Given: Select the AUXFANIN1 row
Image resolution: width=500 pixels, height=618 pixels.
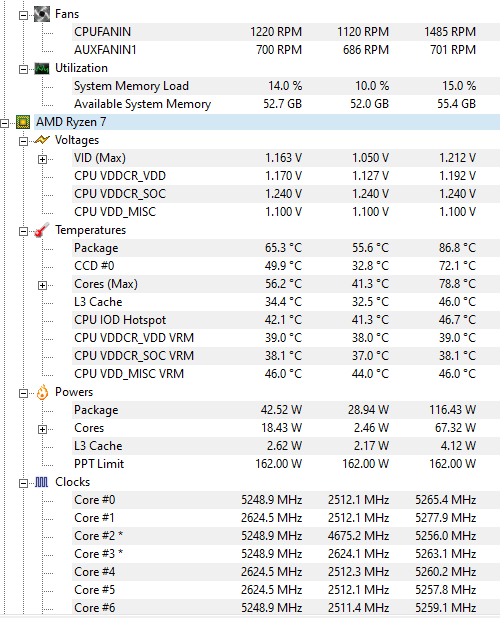Looking at the screenshot, I should 286,50.
